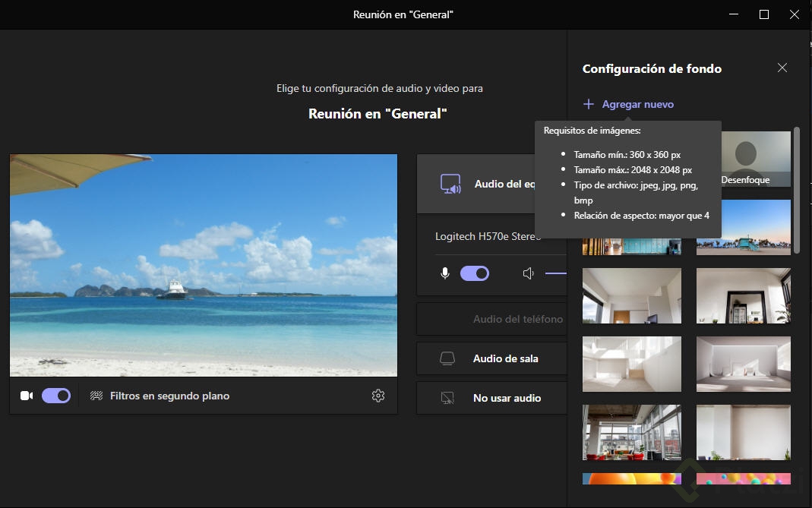The width and height of the screenshot is (812, 508).
Task: Click the speaker volume icon
Action: tap(529, 273)
